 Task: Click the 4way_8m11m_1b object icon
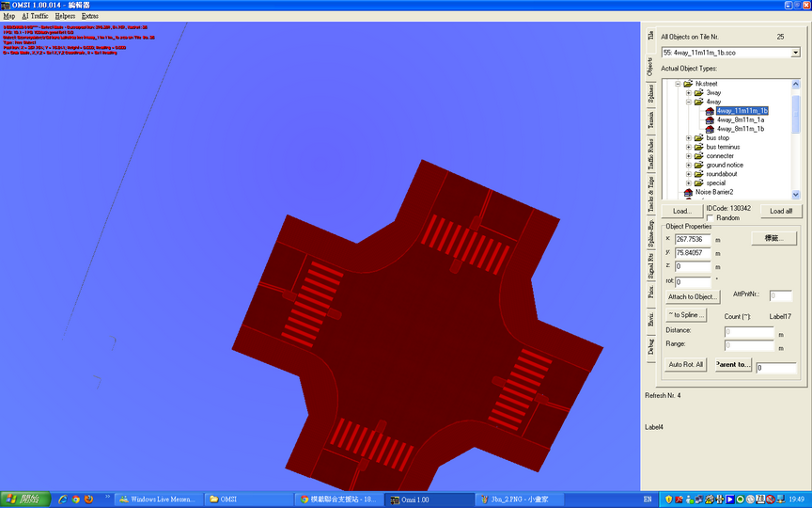pos(710,129)
